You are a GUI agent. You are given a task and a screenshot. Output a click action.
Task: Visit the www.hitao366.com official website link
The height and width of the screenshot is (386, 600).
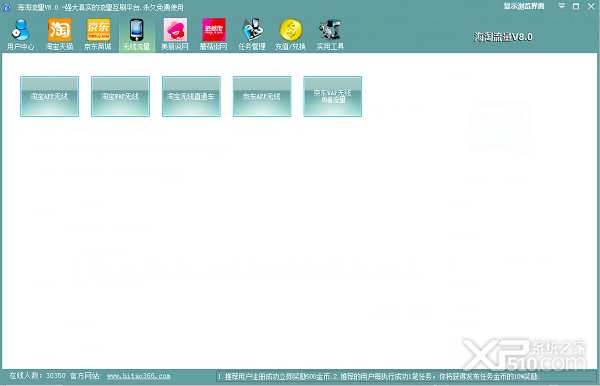click(x=139, y=376)
